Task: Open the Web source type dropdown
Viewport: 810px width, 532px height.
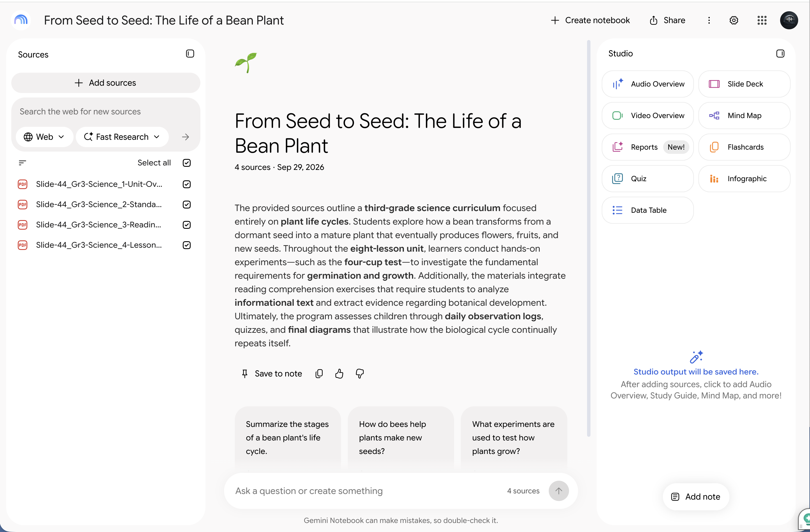Action: pyautogui.click(x=44, y=137)
